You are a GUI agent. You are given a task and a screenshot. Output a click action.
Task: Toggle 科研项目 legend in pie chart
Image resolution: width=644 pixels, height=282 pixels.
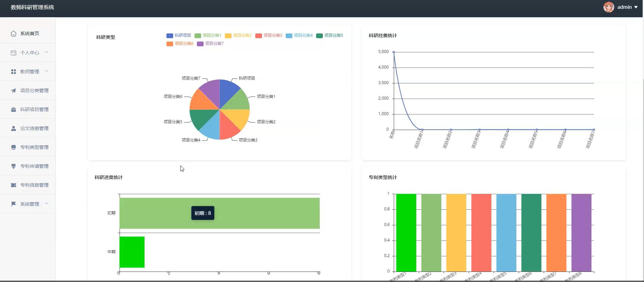[179, 35]
